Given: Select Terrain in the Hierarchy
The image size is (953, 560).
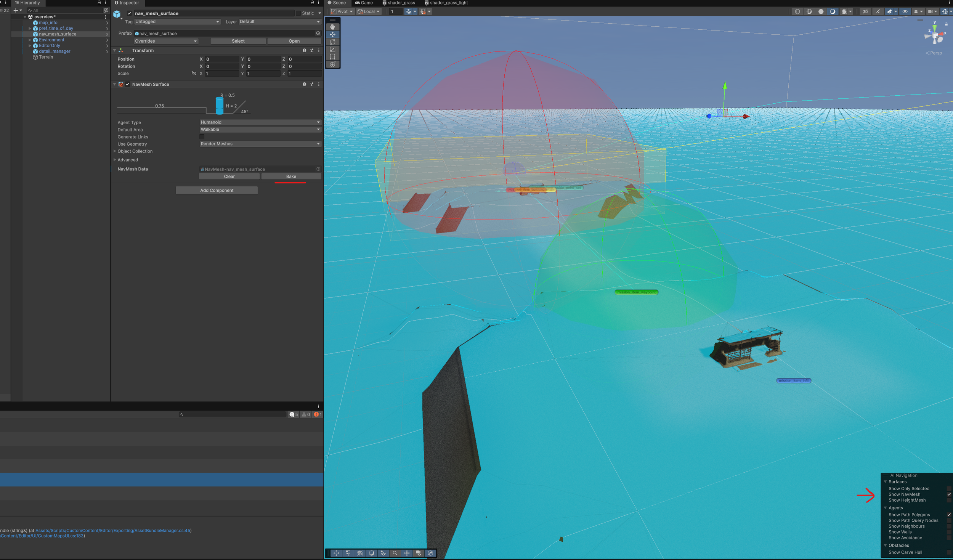Looking at the screenshot, I should click(x=46, y=57).
